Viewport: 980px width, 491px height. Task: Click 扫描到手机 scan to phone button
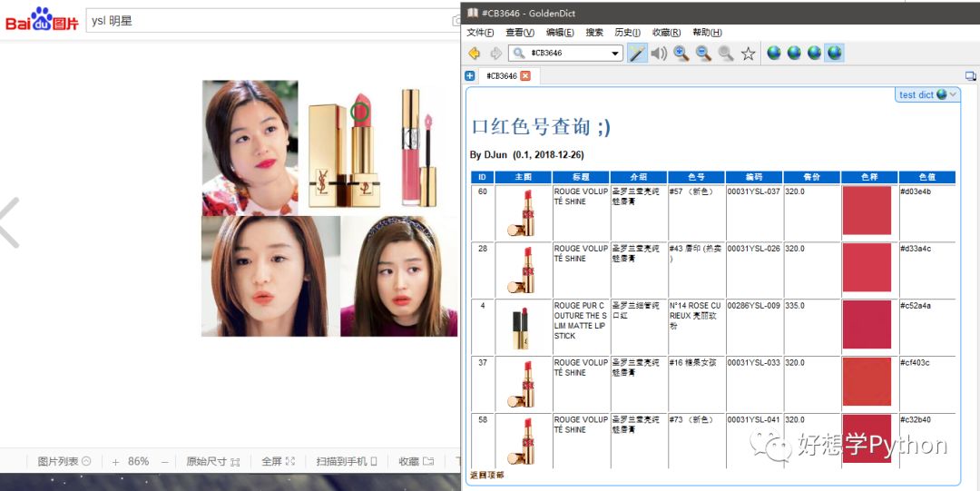[347, 462]
